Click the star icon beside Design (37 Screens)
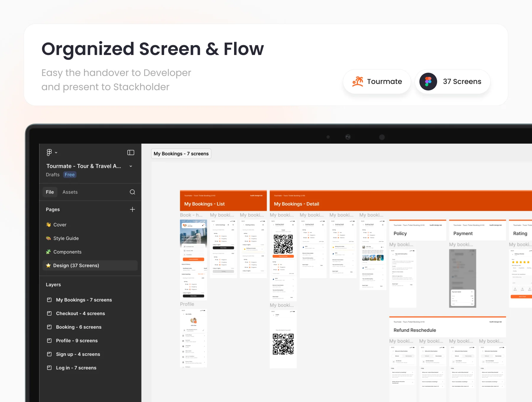The width and height of the screenshot is (532, 402). pyautogui.click(x=48, y=265)
